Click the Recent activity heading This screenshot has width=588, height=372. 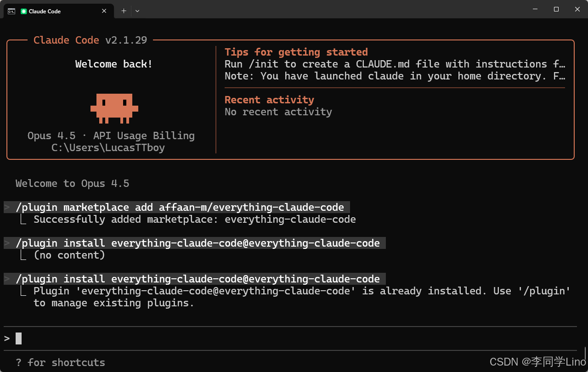(269, 100)
